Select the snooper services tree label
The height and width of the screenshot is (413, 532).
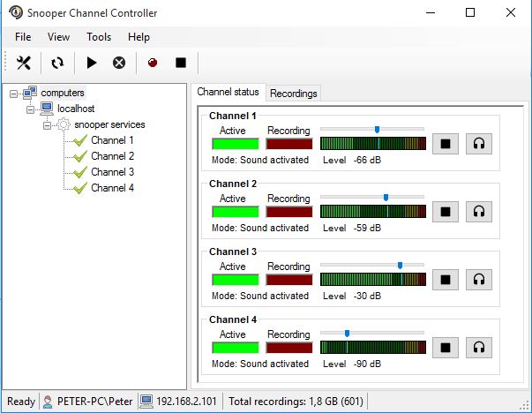tap(109, 124)
